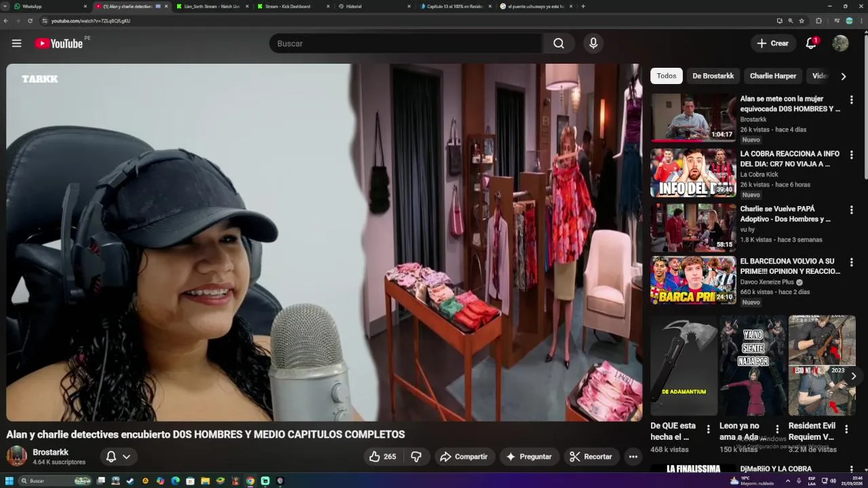Image resolution: width=868 pixels, height=488 pixels.
Task: Select the 'Charlie Harper' filter chip
Action: tap(773, 76)
